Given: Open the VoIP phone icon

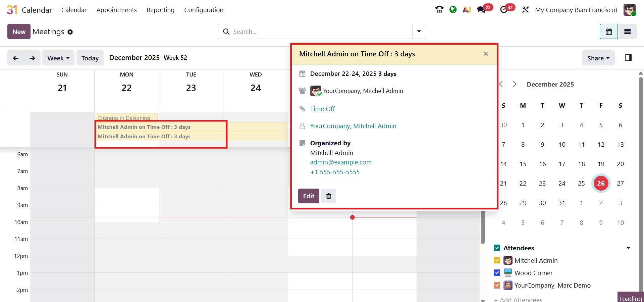Looking at the screenshot, I should tap(439, 10).
